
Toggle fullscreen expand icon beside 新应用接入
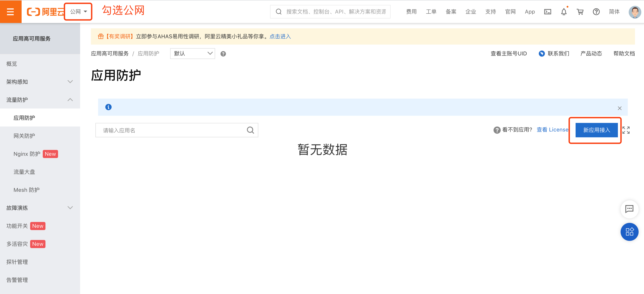626,130
